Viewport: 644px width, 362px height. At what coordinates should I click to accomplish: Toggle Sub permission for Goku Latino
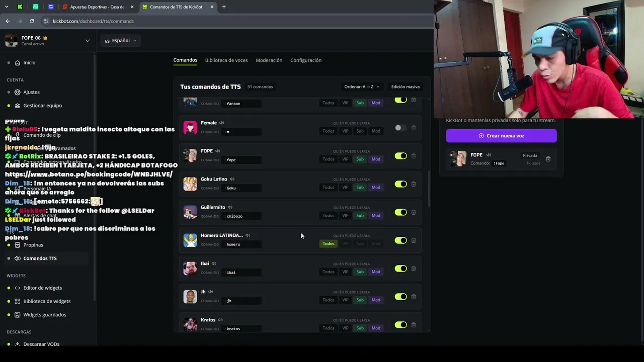(x=360, y=188)
